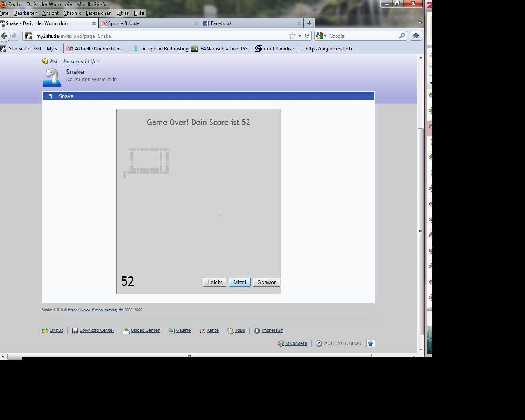Screen dimensions: 525x420
Task: Open the Download Center link
Action: [x=97, y=330]
